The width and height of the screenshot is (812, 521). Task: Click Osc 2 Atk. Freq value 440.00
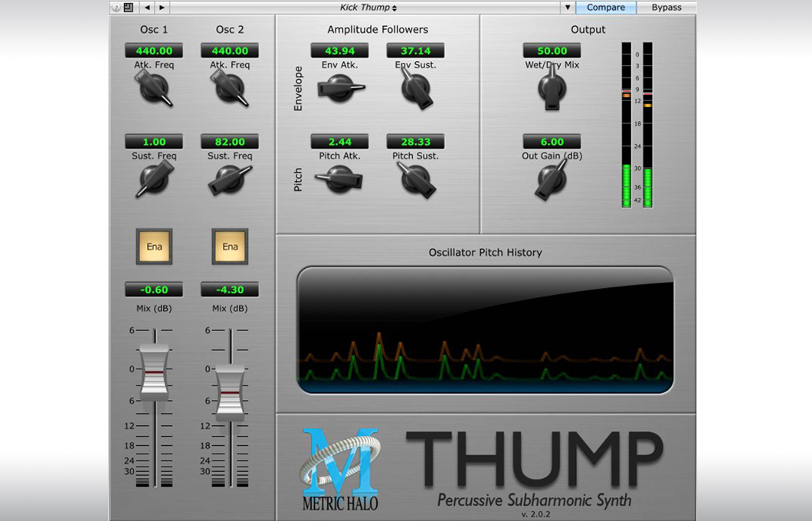(229, 51)
